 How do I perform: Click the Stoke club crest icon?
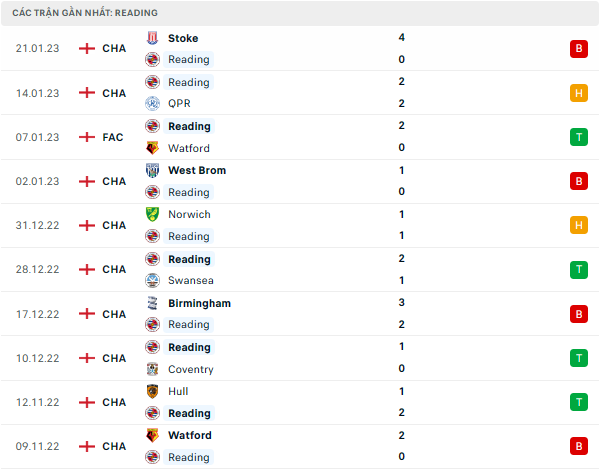[x=152, y=38]
